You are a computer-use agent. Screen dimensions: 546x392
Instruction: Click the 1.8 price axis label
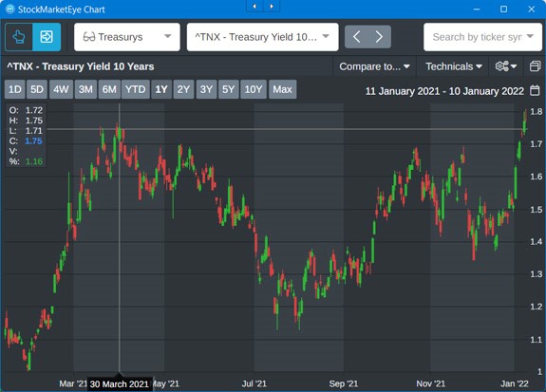537,112
